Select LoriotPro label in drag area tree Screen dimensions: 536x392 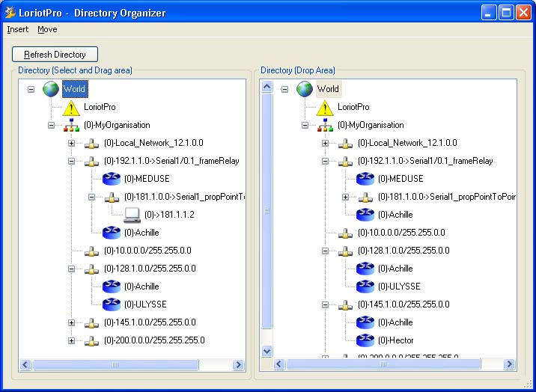click(x=100, y=107)
